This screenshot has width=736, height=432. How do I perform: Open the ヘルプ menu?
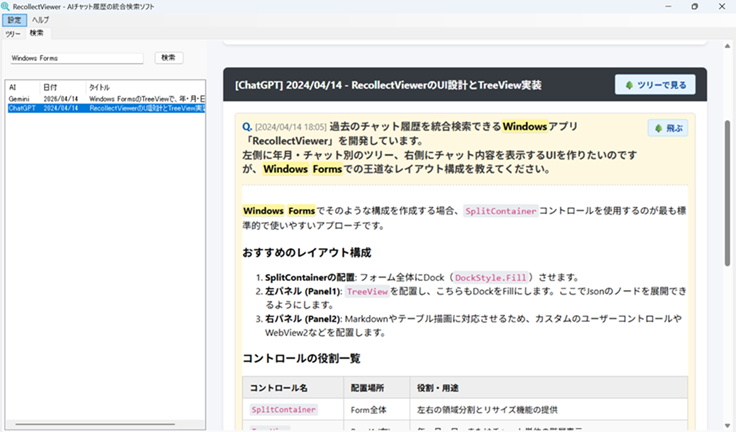[40, 20]
